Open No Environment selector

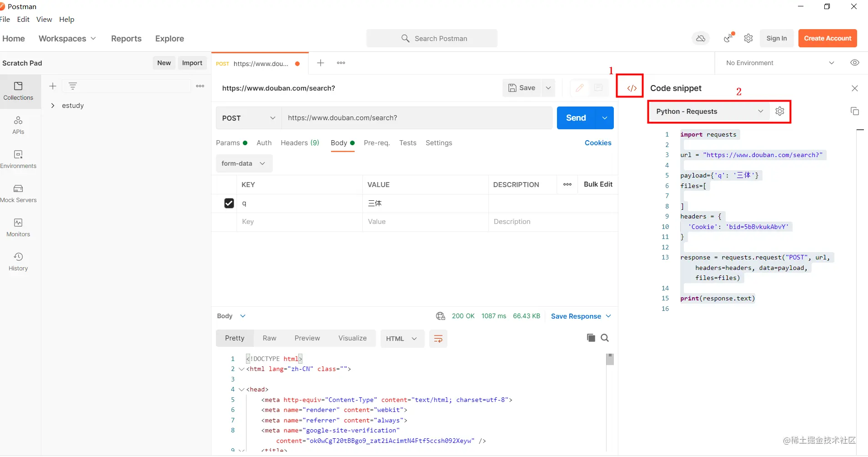pyautogui.click(x=780, y=63)
